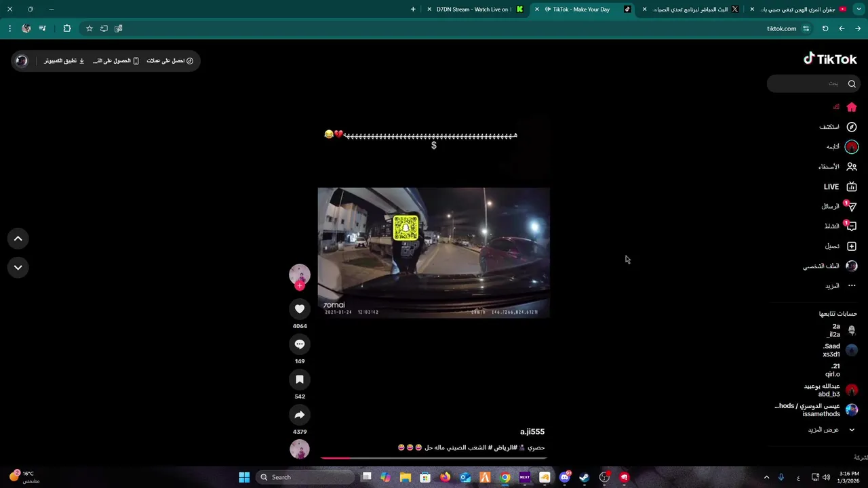868x488 pixels.
Task: Bookmark this page with star icon
Action: pos(89,28)
